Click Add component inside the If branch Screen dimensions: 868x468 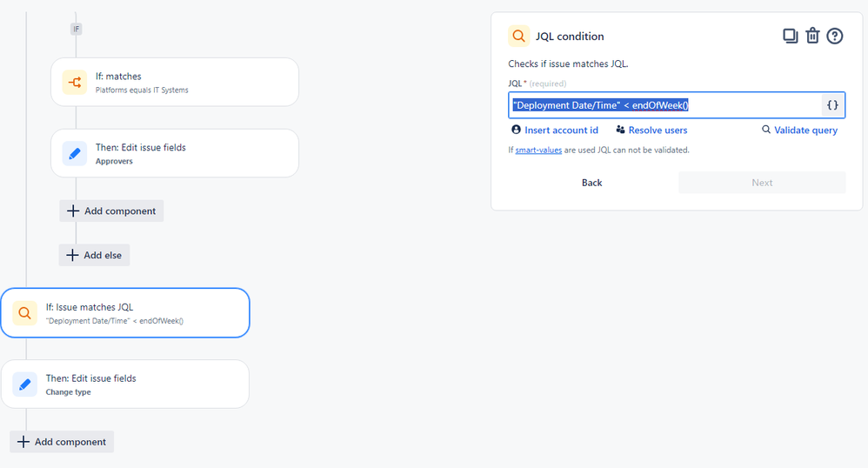tap(111, 211)
